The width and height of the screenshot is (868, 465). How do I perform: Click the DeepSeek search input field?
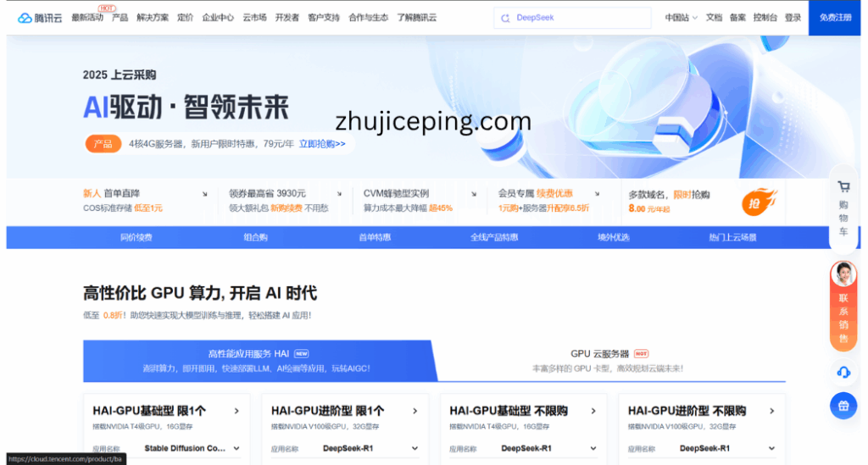click(x=572, y=18)
